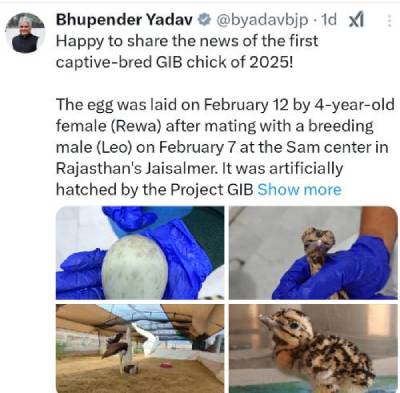
Task: Open the chick held in blue glove photo
Action: coord(313,253)
